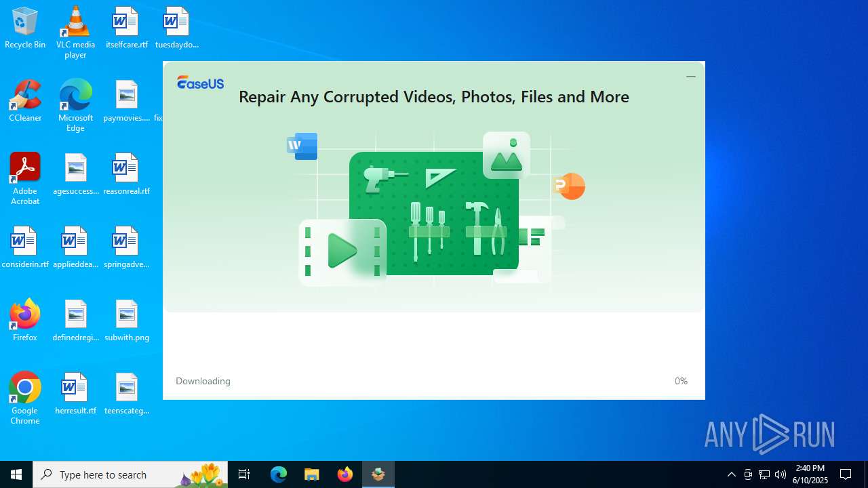Open the Windows Start menu
Screen dimensions: 868x488
click(16, 474)
